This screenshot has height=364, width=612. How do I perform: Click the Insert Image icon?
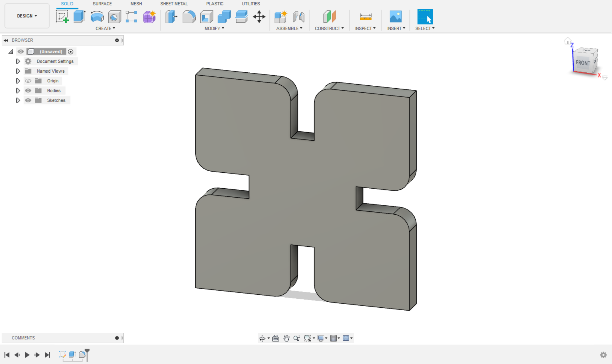(x=396, y=17)
